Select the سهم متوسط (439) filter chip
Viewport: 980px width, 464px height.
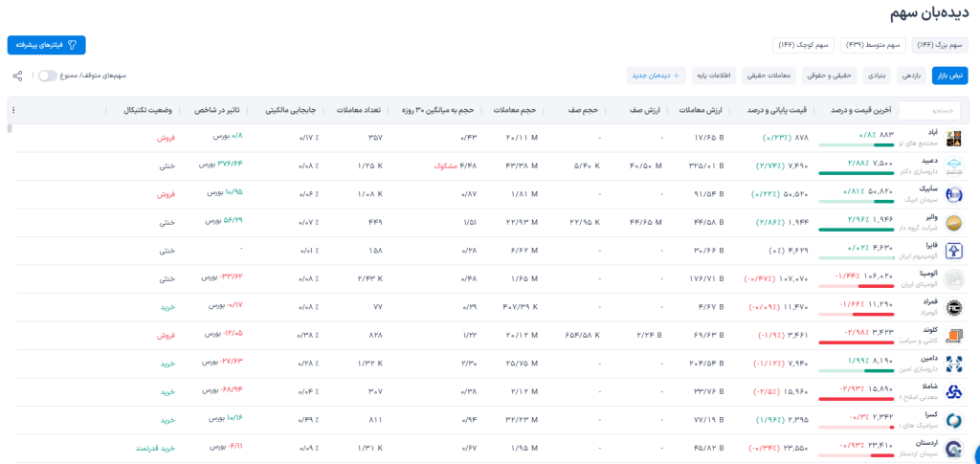(872, 45)
